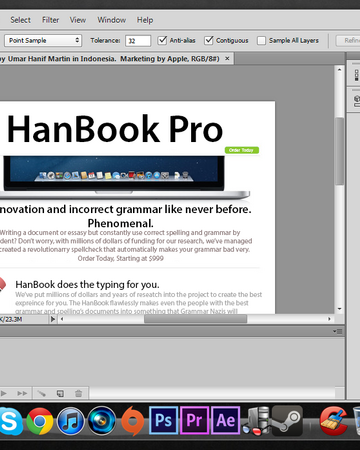This screenshot has width=360, height=450.
Task: Click the Photoshop Ps dock icon
Action: click(x=163, y=421)
